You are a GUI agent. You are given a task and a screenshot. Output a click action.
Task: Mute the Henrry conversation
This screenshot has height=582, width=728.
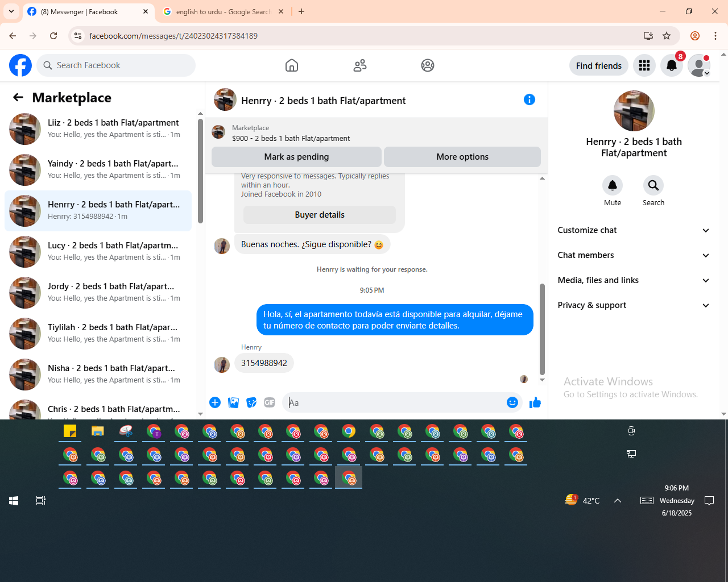[x=613, y=185]
